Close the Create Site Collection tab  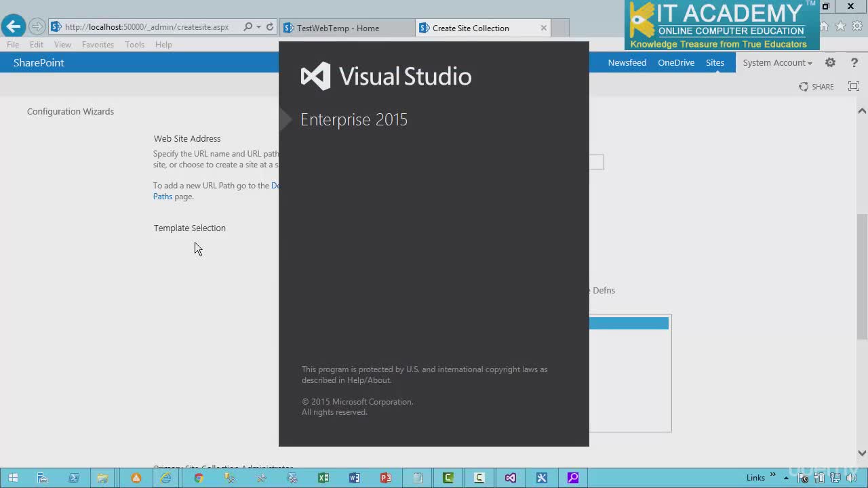click(543, 28)
